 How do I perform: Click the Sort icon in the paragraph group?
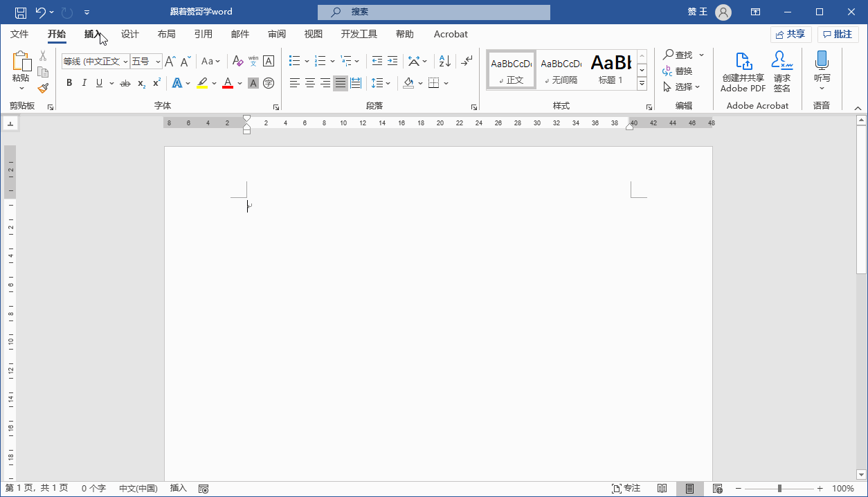pos(445,61)
